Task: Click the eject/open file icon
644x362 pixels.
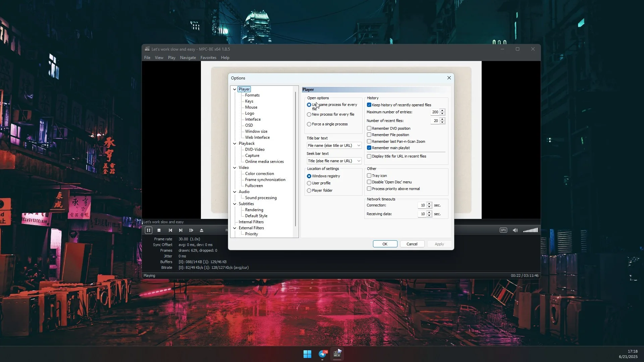Action: click(202, 230)
